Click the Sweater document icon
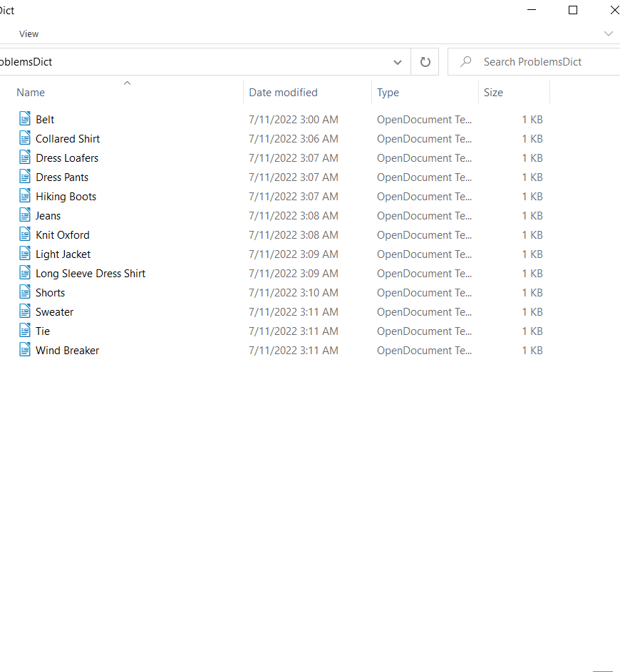Viewport: 620px width, 672px height. 25,311
